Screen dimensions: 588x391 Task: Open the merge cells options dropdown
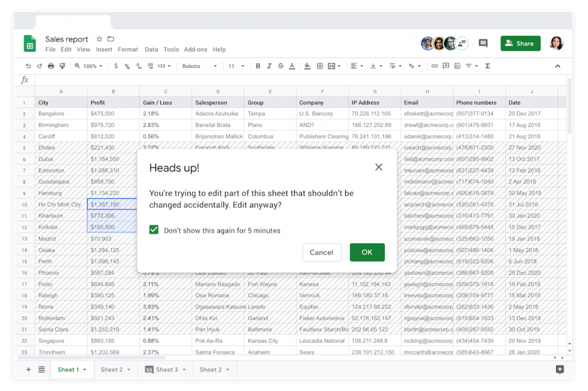click(x=339, y=65)
